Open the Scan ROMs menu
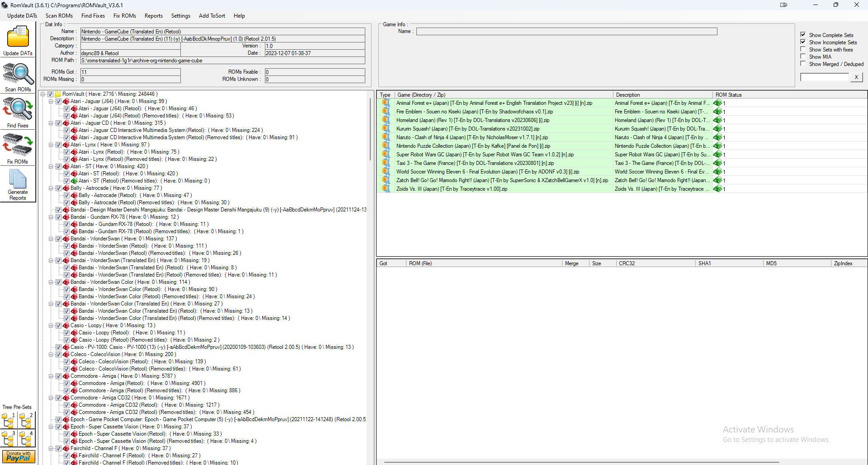The width and height of the screenshot is (868, 465). [x=59, y=16]
